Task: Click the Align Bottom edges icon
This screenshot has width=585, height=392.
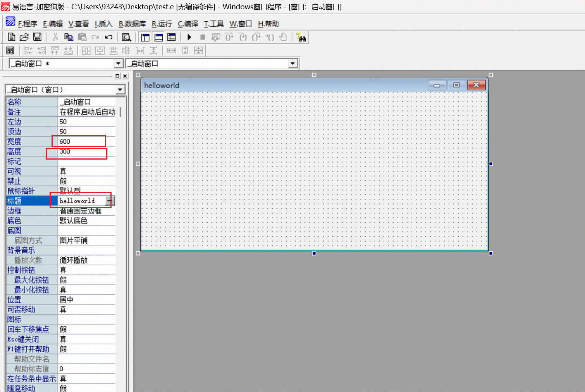Action: pos(68,50)
